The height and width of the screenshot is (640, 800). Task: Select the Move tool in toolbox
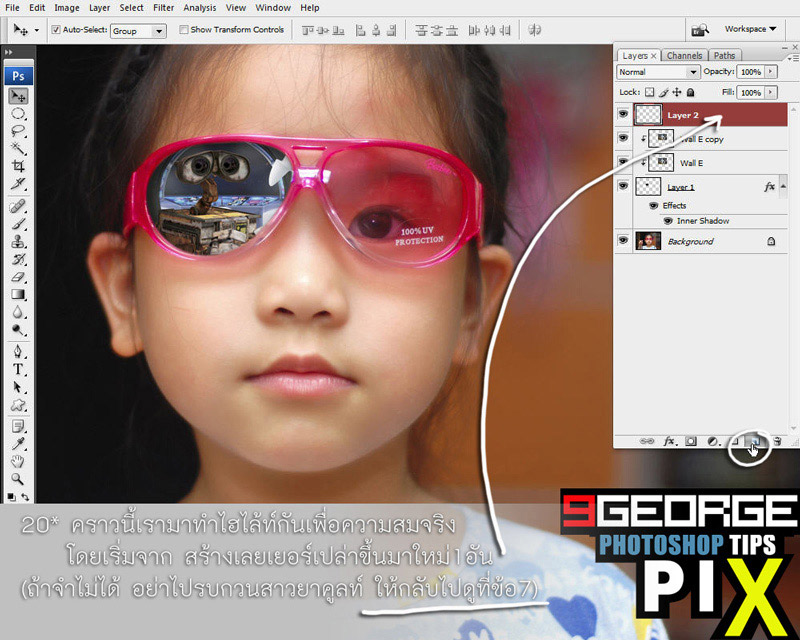tap(18, 96)
